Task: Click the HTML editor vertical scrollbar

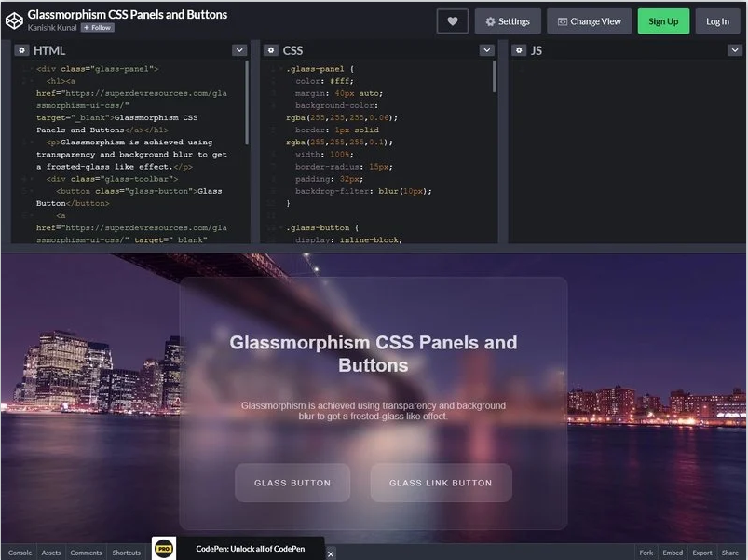Action: (247, 102)
